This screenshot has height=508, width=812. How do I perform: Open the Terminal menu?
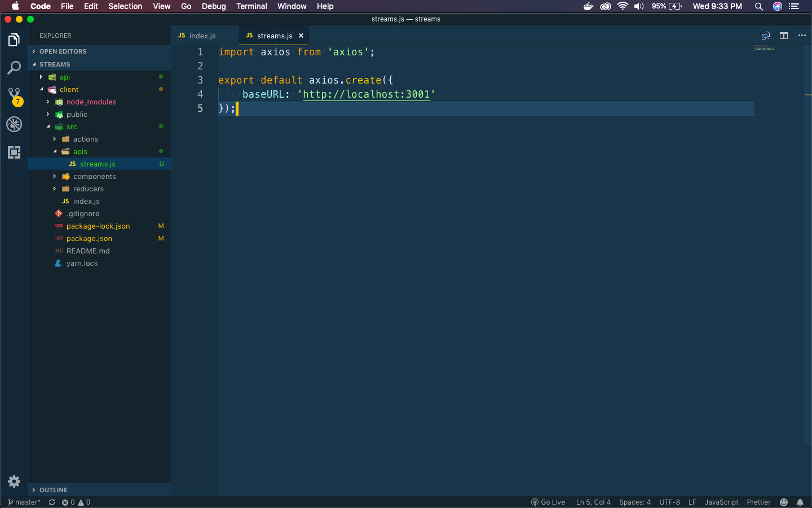(x=251, y=6)
